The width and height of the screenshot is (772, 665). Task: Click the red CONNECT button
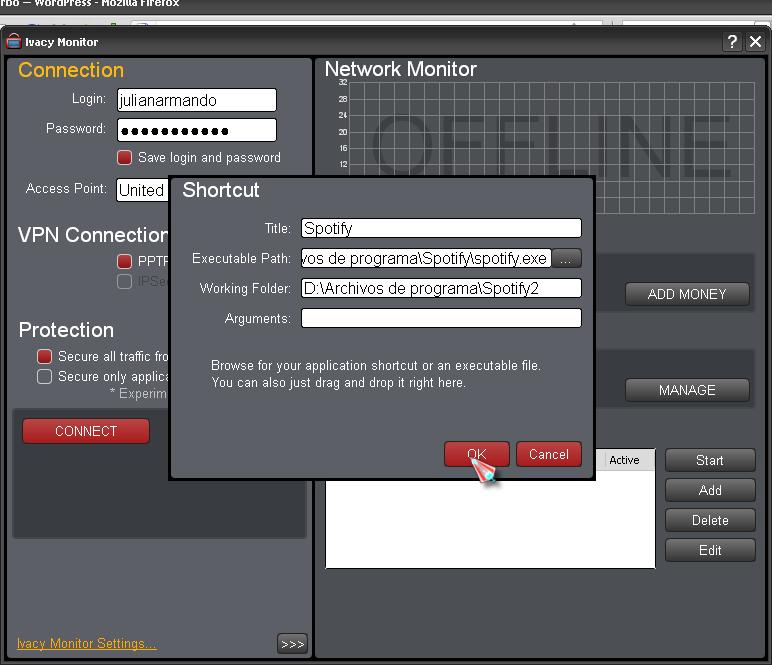coord(86,431)
